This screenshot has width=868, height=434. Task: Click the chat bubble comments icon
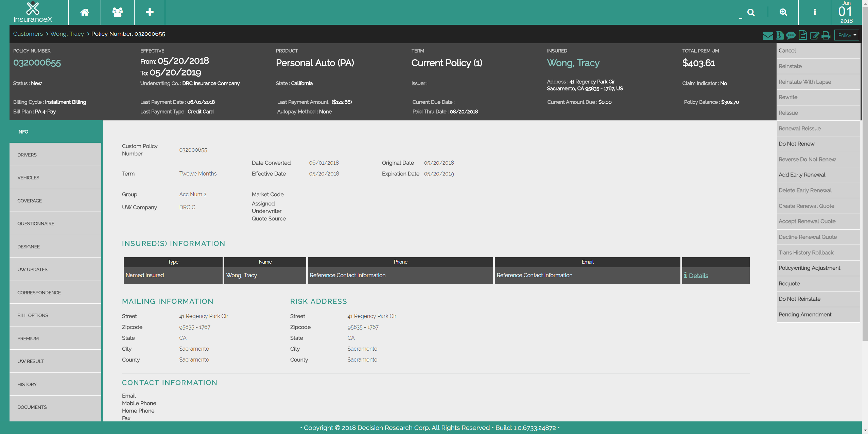click(x=791, y=35)
